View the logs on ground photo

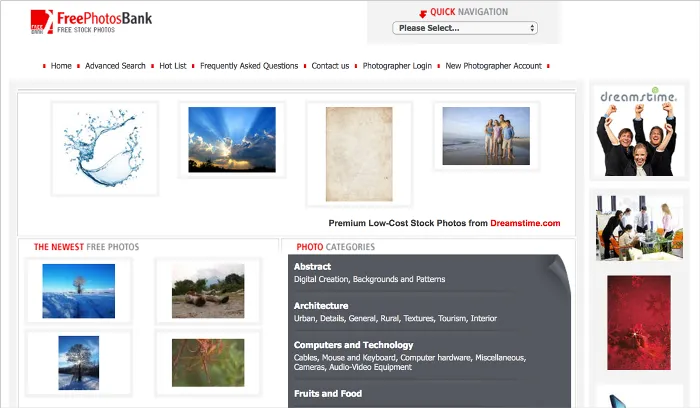click(208, 291)
